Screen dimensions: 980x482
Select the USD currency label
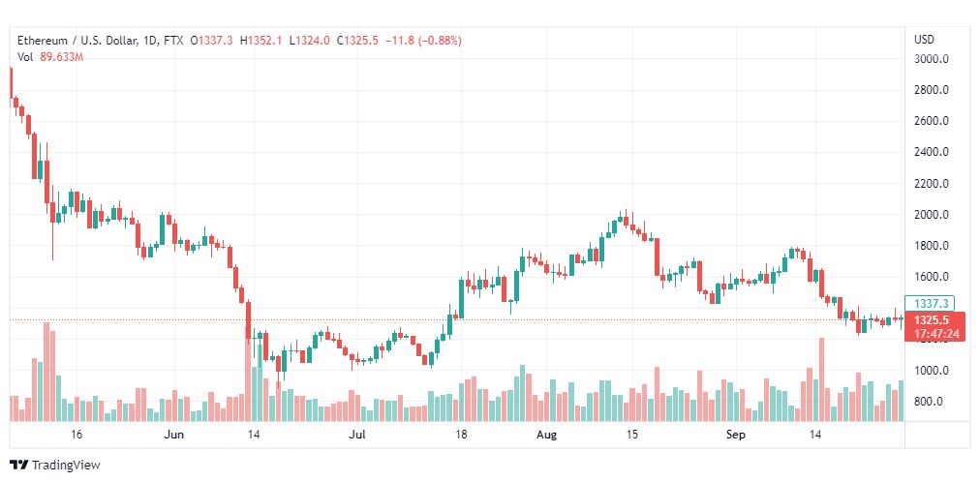924,40
